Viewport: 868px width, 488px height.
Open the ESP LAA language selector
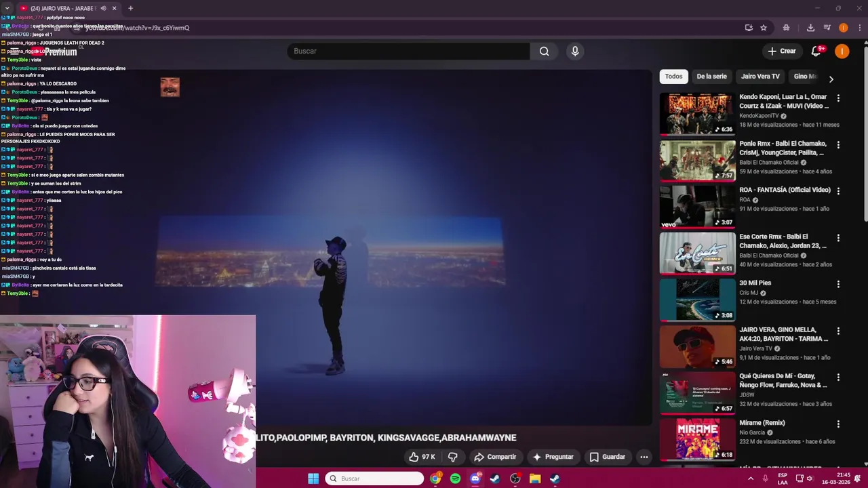click(783, 479)
